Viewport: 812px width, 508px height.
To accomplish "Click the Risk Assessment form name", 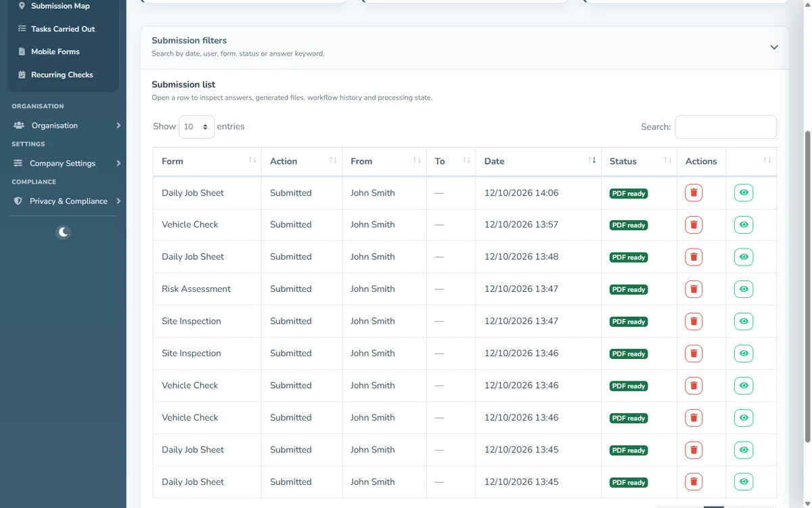I will coord(196,289).
